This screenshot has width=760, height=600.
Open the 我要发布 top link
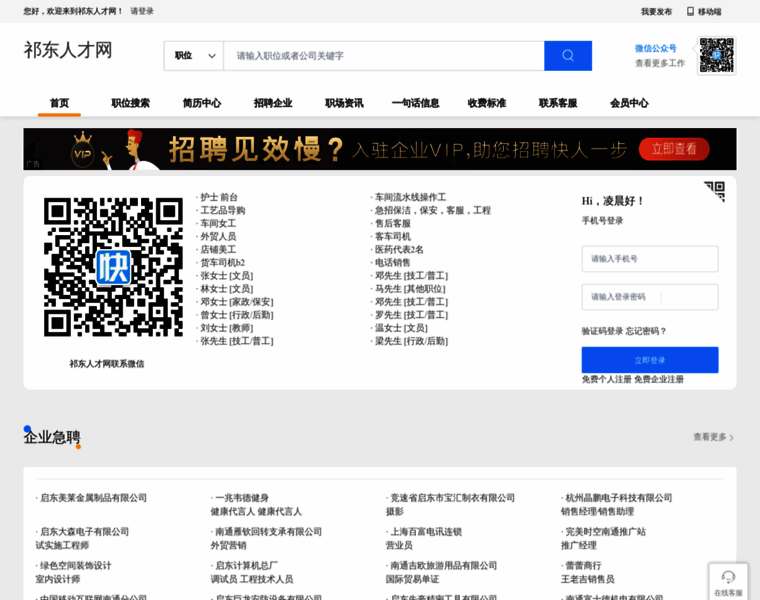point(656,11)
